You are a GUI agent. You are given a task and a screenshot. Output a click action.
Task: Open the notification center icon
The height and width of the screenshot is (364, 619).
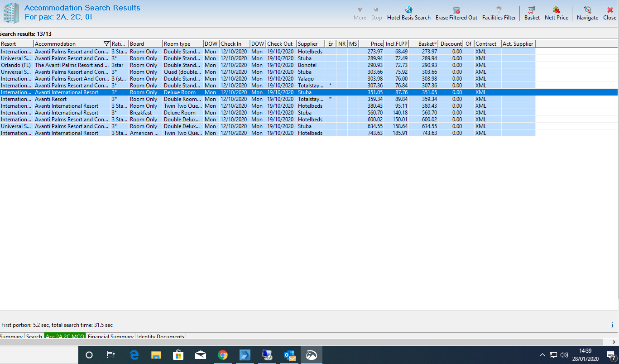coord(611,355)
